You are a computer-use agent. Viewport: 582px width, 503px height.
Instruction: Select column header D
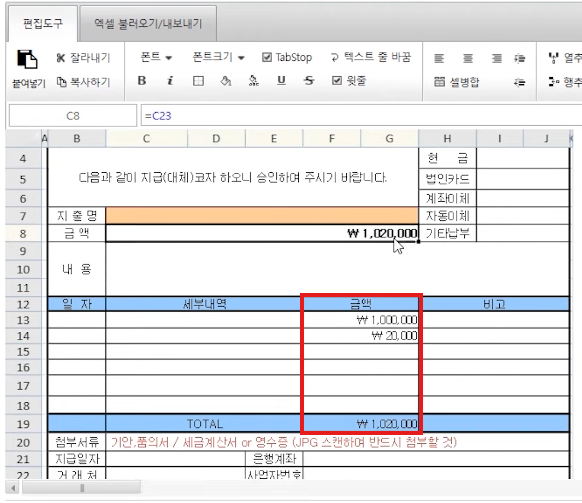[x=216, y=139]
